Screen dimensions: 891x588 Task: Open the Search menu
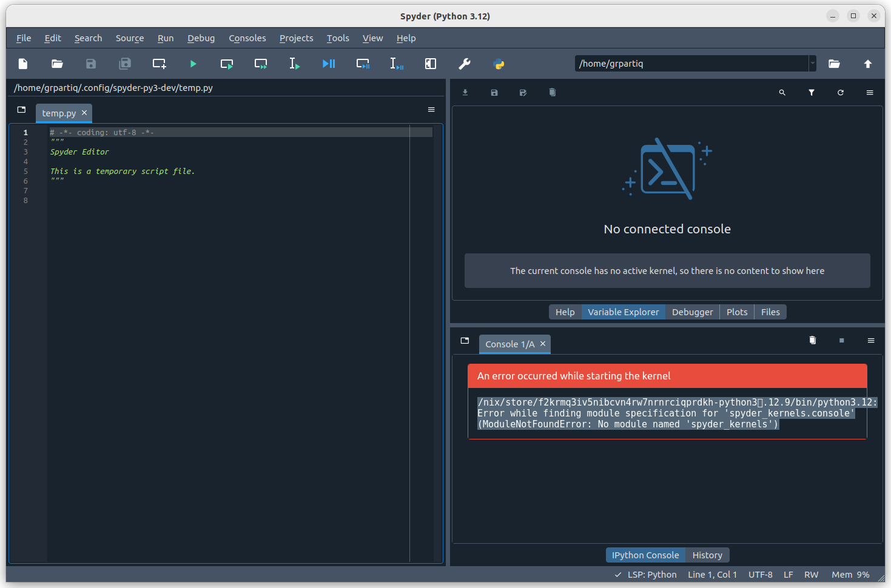click(89, 38)
